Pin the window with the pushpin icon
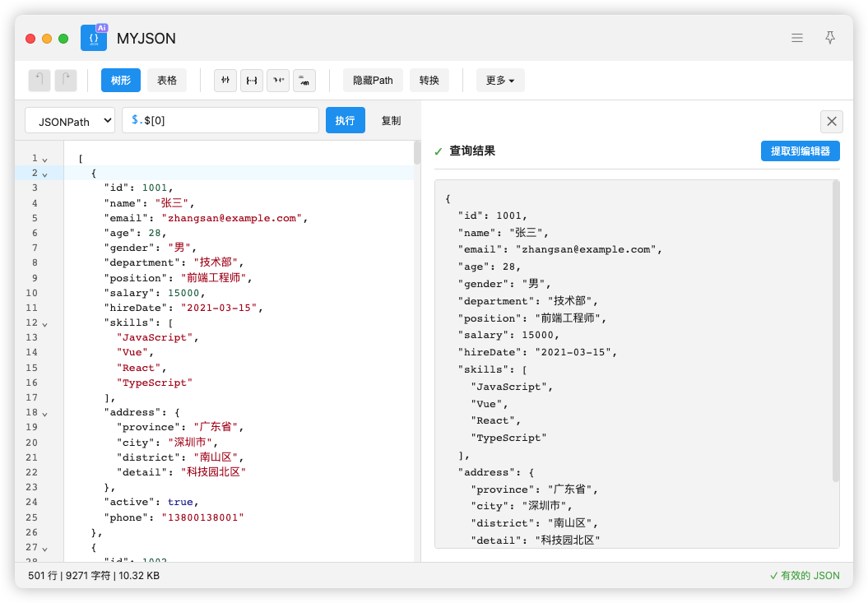Screen dimensions: 868x603 click(x=830, y=38)
